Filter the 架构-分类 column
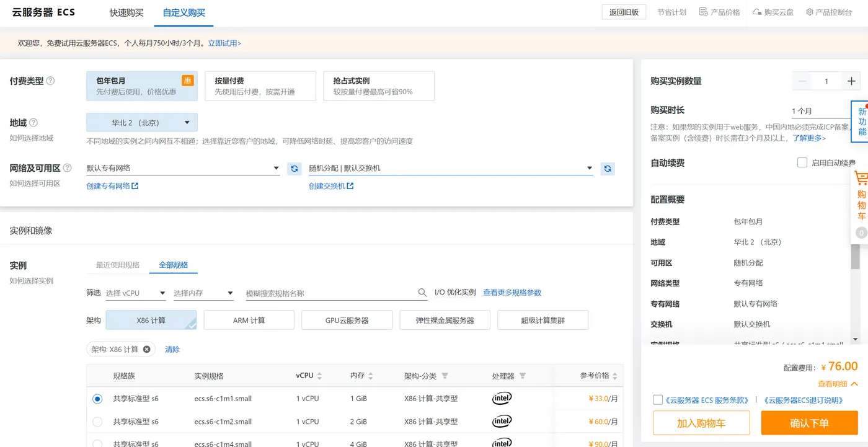 [445, 376]
